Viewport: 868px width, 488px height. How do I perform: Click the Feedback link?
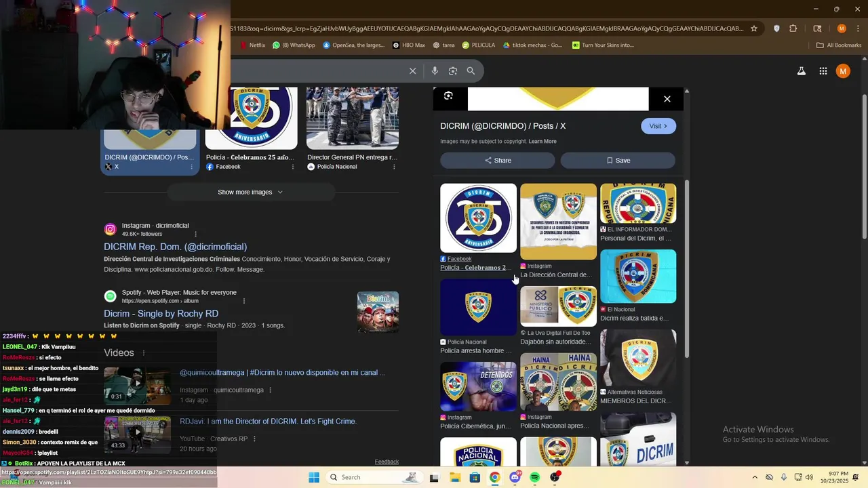pos(387,462)
